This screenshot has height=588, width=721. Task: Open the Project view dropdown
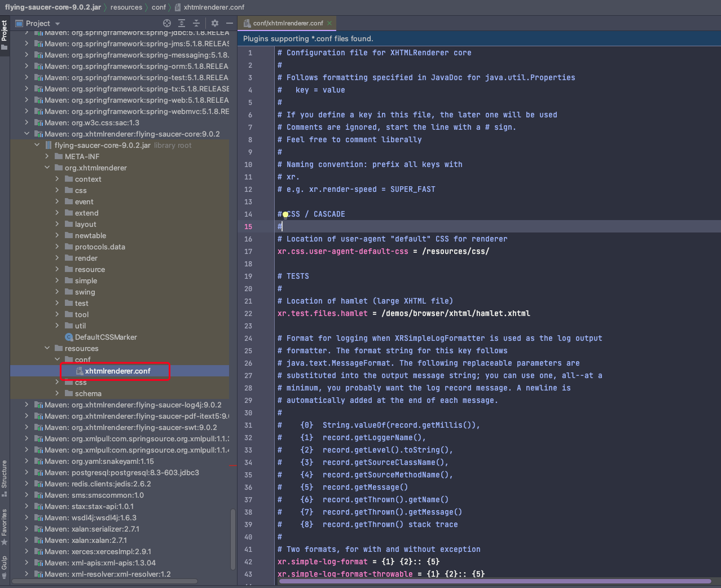click(x=58, y=24)
